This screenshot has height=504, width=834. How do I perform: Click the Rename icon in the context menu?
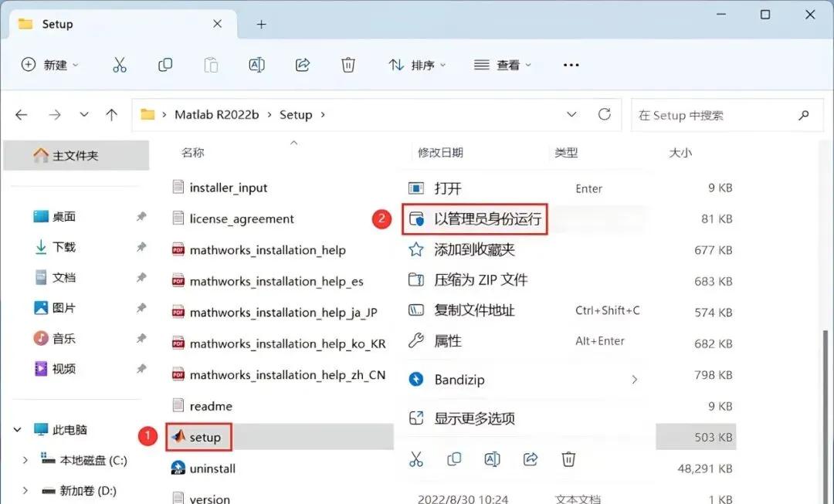click(492, 458)
